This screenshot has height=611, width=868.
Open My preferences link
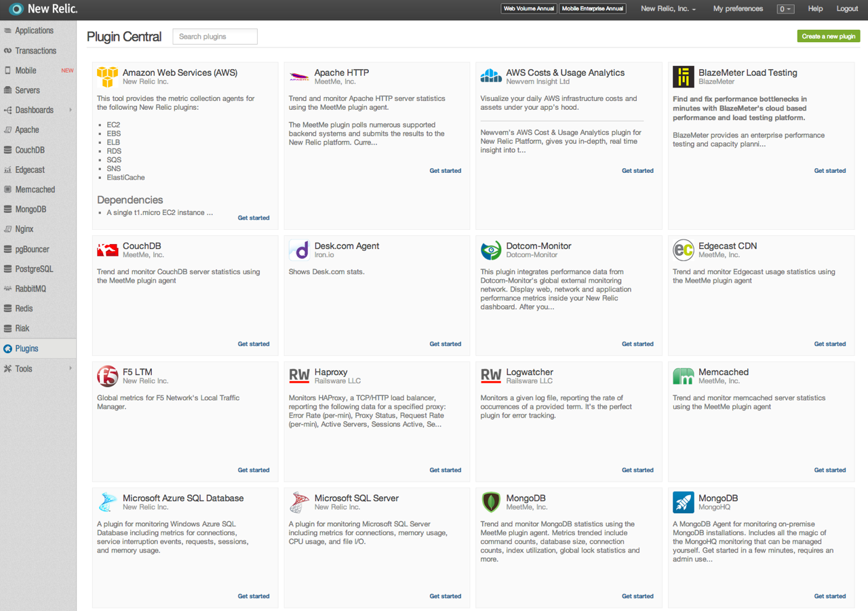(x=738, y=9)
